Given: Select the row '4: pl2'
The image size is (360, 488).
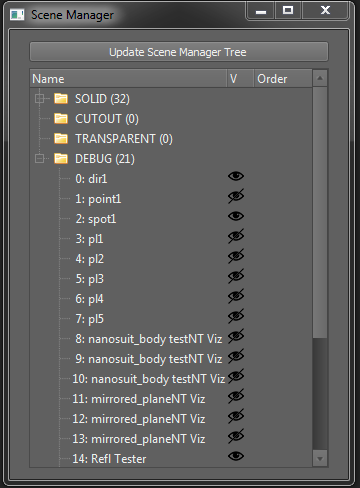Looking at the screenshot, I should pos(171,259).
